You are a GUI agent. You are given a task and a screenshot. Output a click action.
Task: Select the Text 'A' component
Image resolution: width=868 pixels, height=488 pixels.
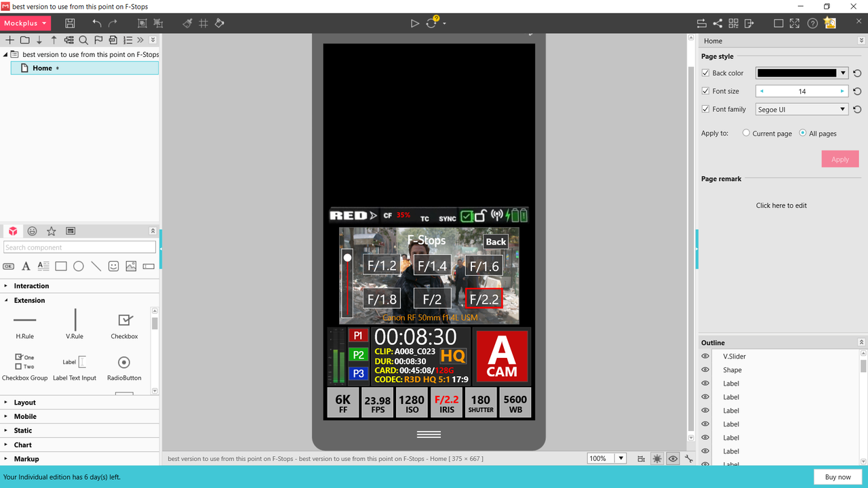[26, 266]
